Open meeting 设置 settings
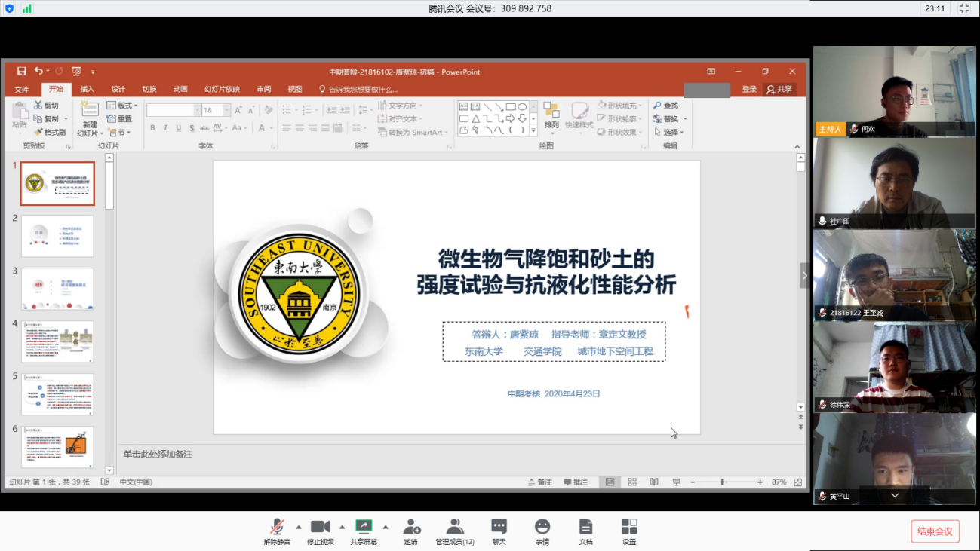This screenshot has height=551, width=980. click(629, 528)
